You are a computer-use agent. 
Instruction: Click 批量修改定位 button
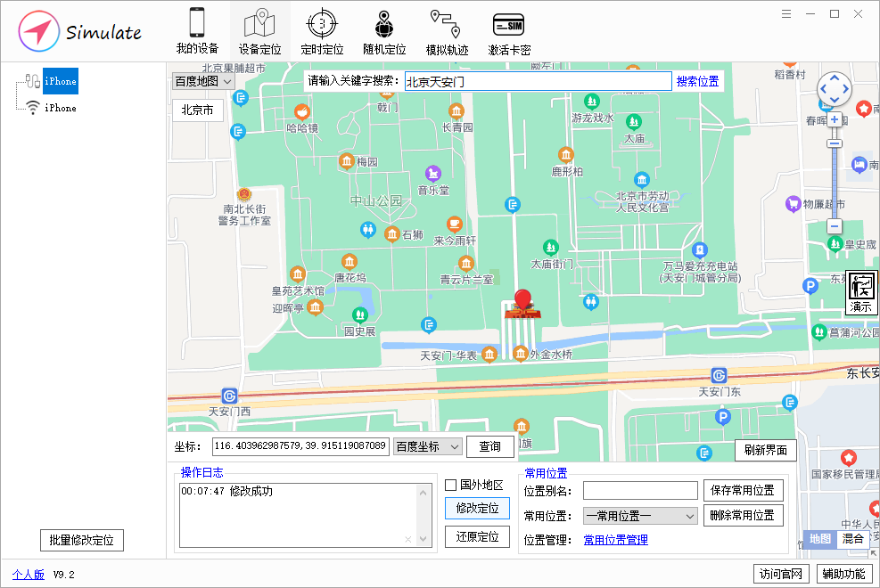click(82, 541)
